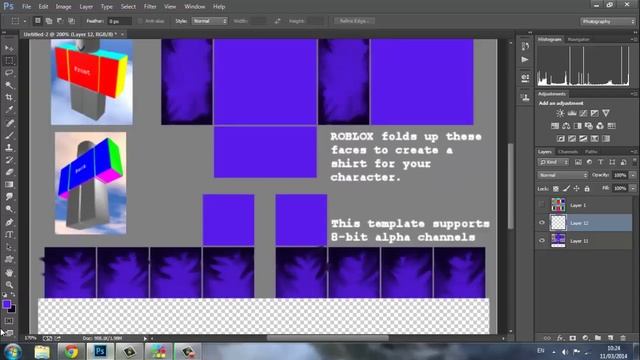Switch to the Navigator tab

[x=578, y=40]
